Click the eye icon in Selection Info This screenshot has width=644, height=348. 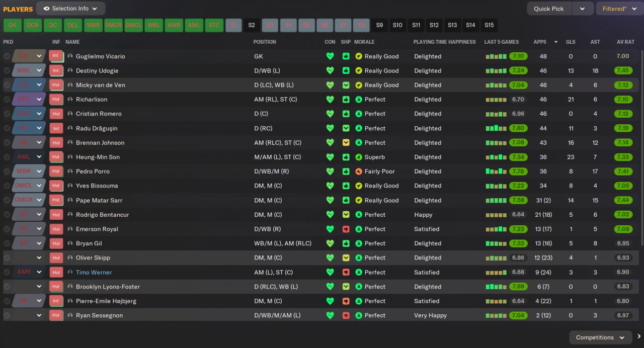(47, 9)
